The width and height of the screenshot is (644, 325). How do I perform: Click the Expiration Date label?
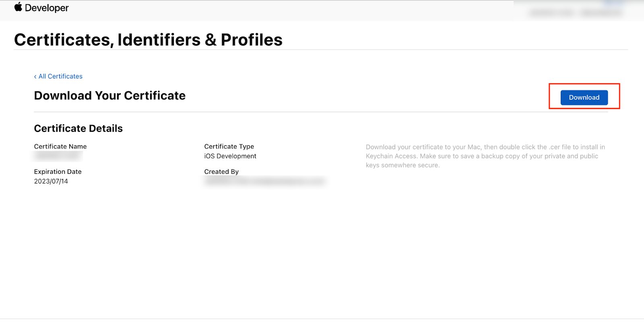[x=58, y=172]
